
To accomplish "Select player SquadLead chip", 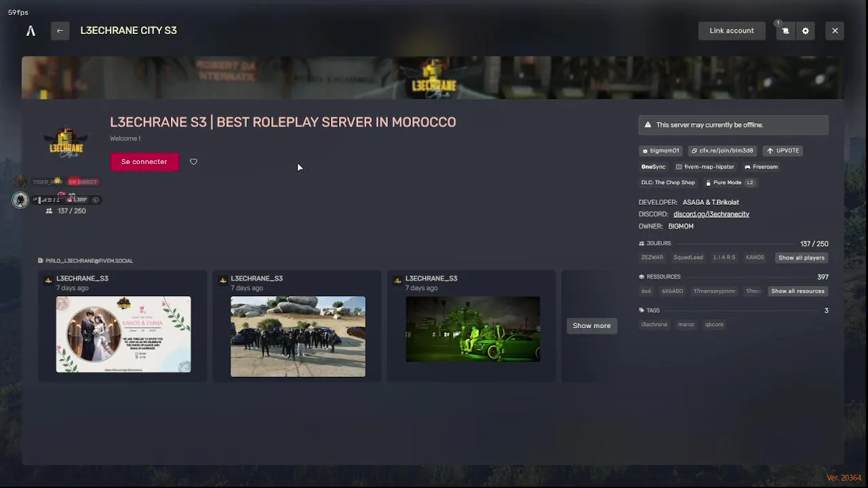I will [x=688, y=258].
